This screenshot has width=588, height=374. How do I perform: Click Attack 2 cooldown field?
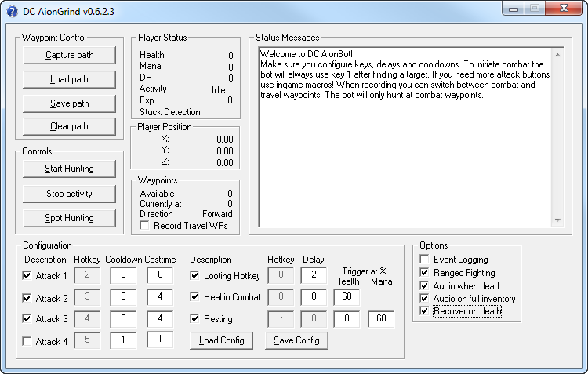123,297
